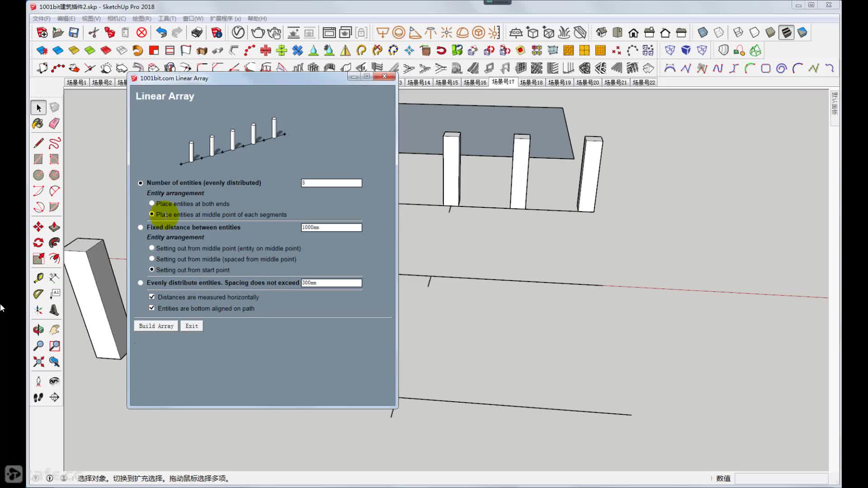Image resolution: width=868 pixels, height=488 pixels.
Task: Select the Pan hand tool
Action: point(54,330)
